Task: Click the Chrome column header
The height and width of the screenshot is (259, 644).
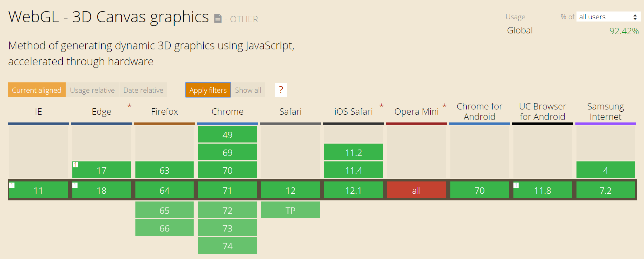Action: [227, 112]
